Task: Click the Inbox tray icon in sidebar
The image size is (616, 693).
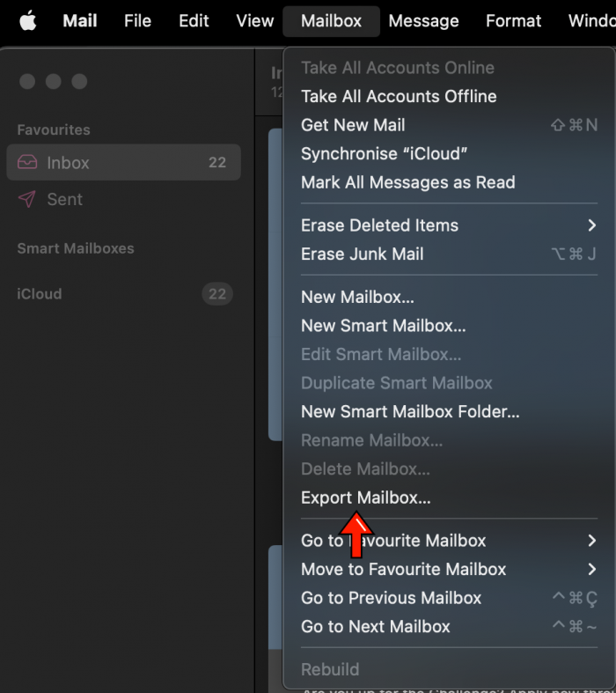Action: coord(27,162)
